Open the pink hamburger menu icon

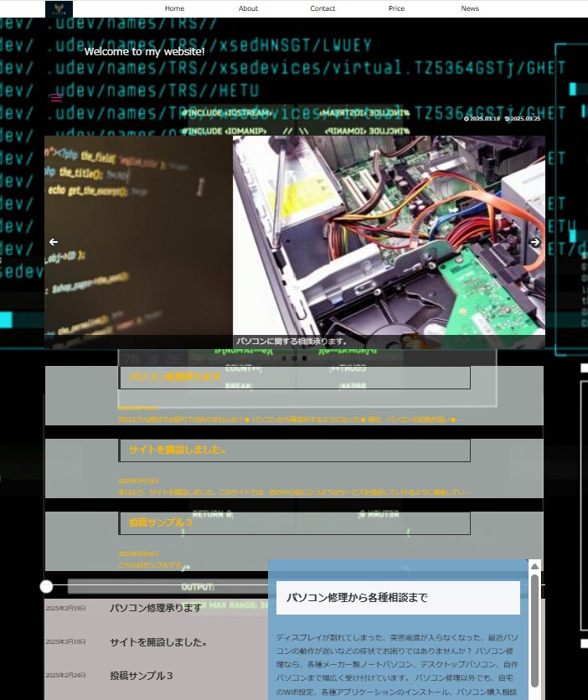(x=56, y=98)
